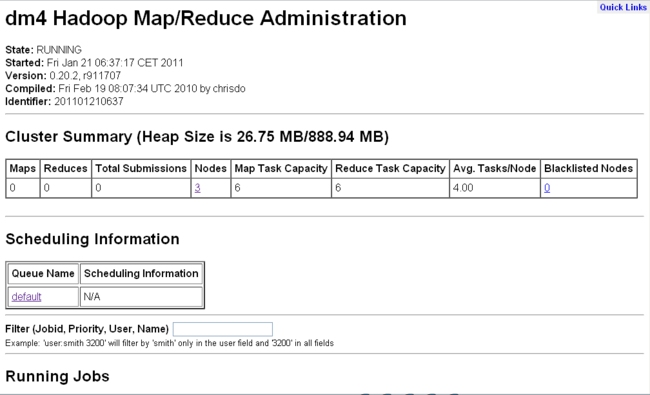Select the State value RUNNING
Image resolution: width=650 pixels, height=395 pixels.
point(59,50)
